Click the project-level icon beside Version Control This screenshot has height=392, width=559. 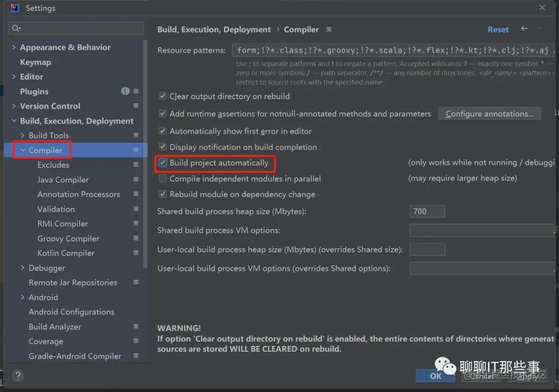click(x=136, y=106)
